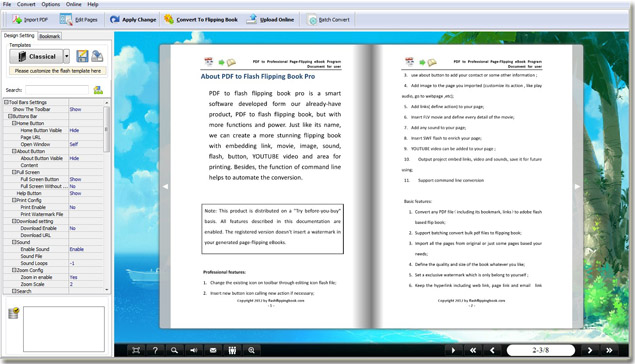Viewport: 635px width, 364px height.
Task: Switch to the Bookmark tab
Action: pyautogui.click(x=49, y=36)
